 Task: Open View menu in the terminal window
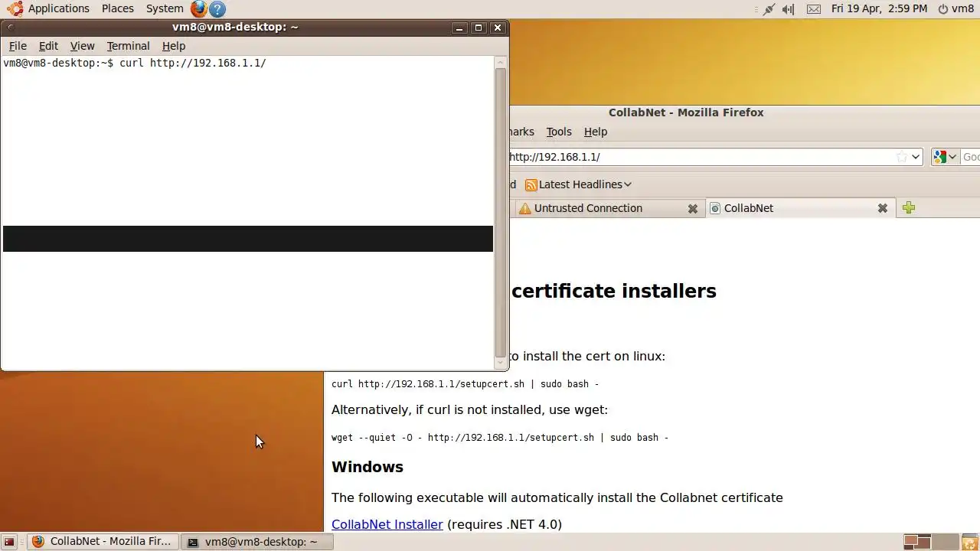82,46
